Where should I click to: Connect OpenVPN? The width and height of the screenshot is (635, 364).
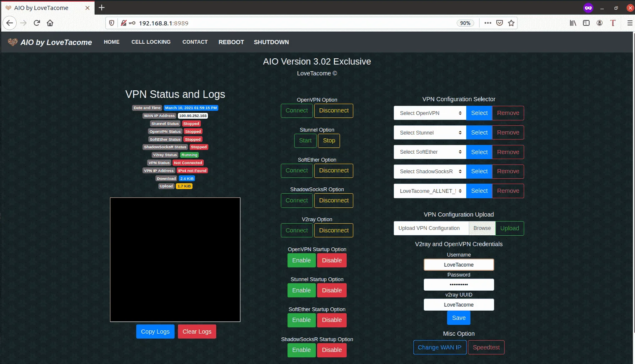[x=297, y=110]
